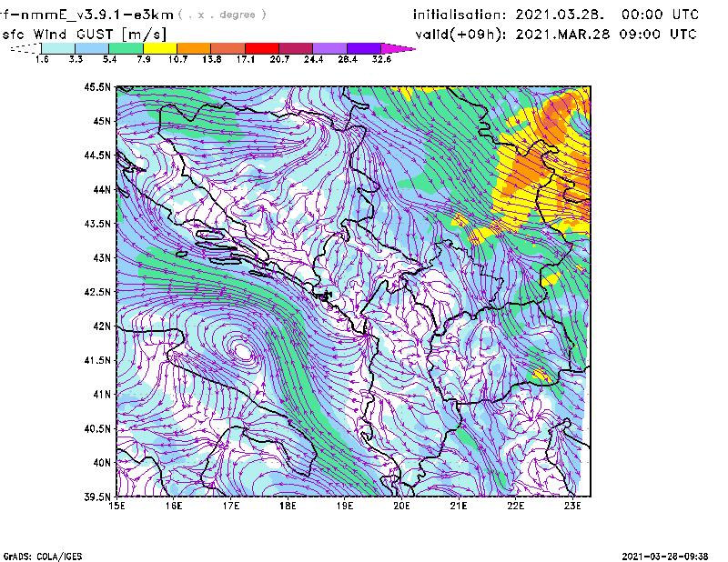Click the dashed white arrow below 1.6

[25, 48]
